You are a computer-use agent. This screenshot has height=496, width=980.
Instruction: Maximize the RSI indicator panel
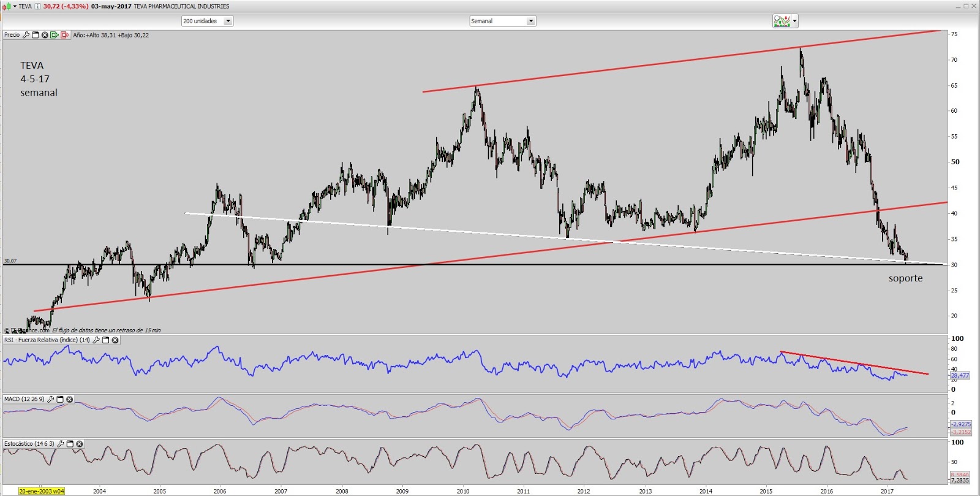105,340
